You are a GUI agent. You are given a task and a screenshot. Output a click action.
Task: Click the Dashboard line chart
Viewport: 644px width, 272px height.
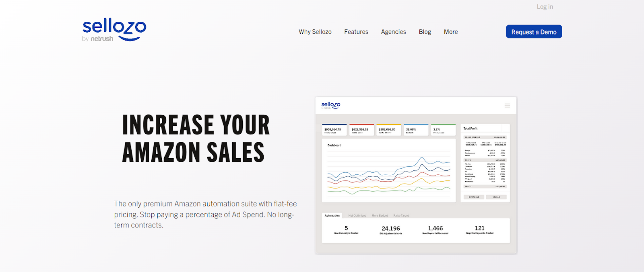389,175
